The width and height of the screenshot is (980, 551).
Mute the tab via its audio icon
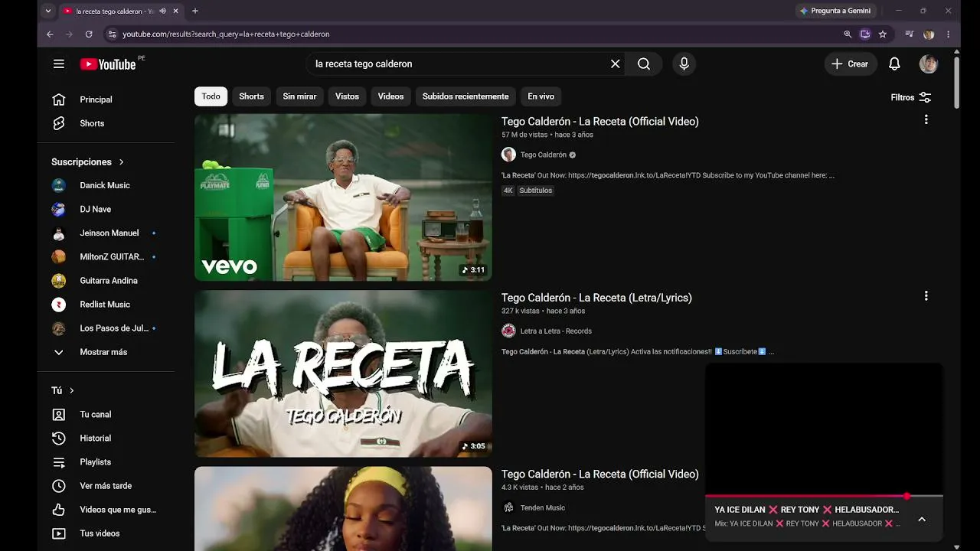pyautogui.click(x=162, y=11)
